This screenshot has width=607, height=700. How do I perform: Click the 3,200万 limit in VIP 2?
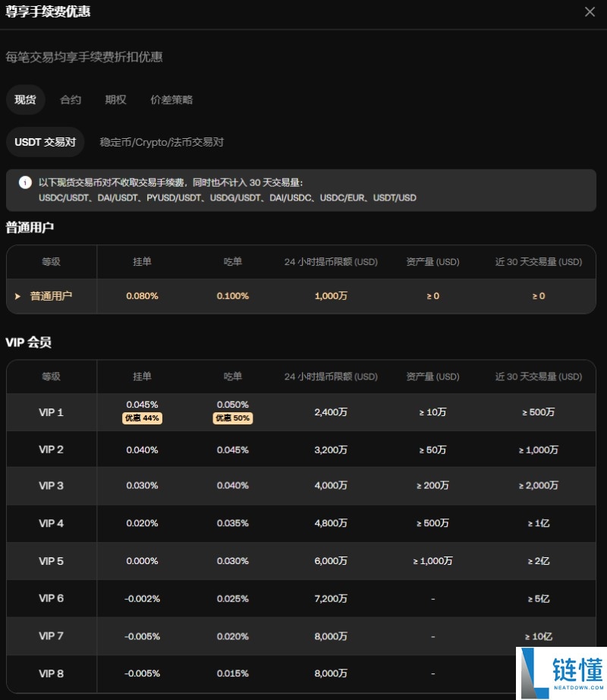pyautogui.click(x=331, y=449)
